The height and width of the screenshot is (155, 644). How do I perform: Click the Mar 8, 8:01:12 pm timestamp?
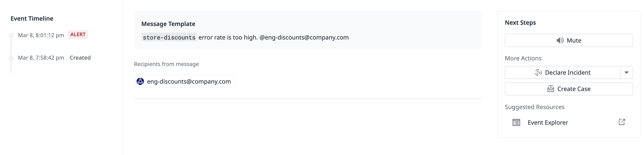tap(41, 35)
